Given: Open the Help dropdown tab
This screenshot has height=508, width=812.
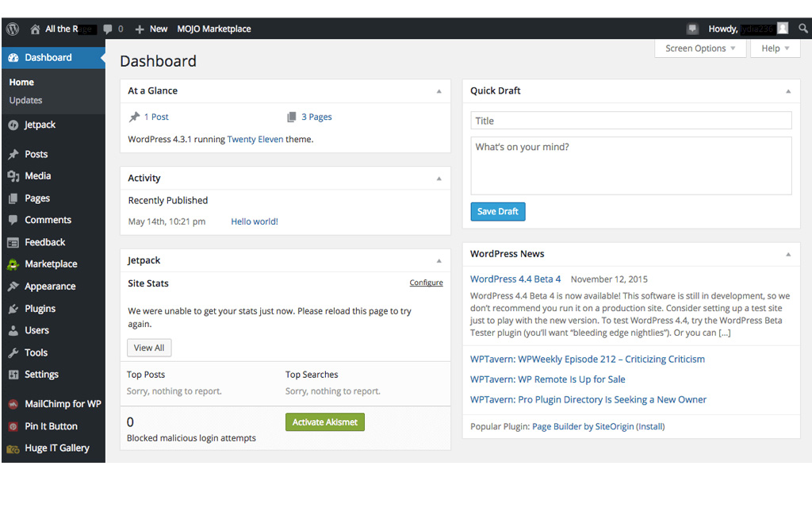Looking at the screenshot, I should click(x=775, y=48).
